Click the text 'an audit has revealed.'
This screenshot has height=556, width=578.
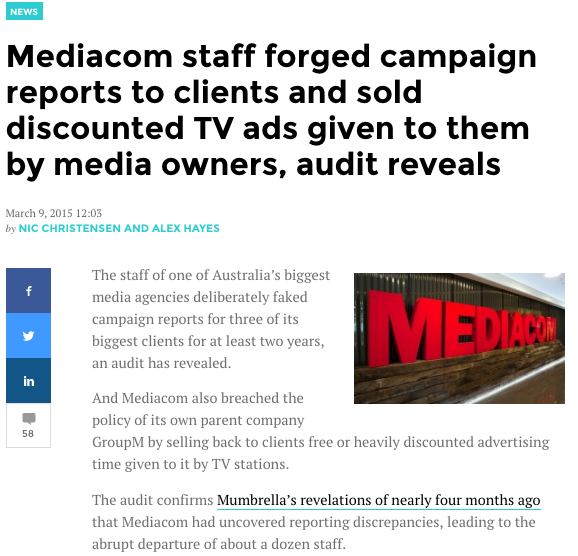161,363
